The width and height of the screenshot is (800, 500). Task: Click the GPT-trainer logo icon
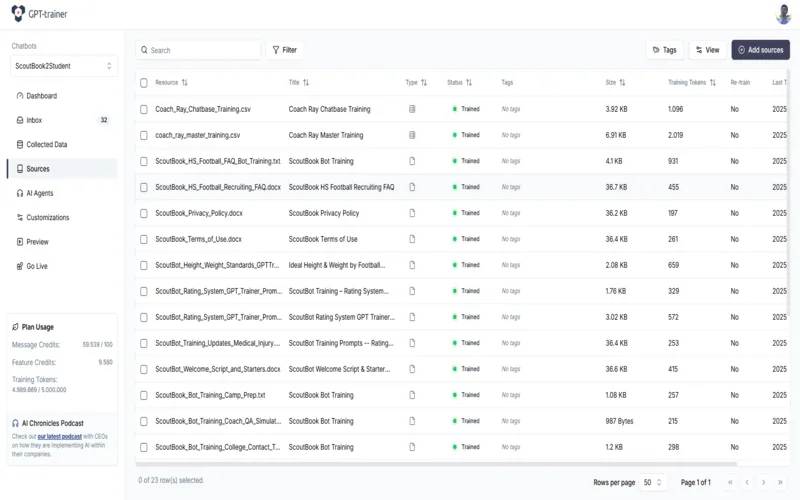[18, 13]
